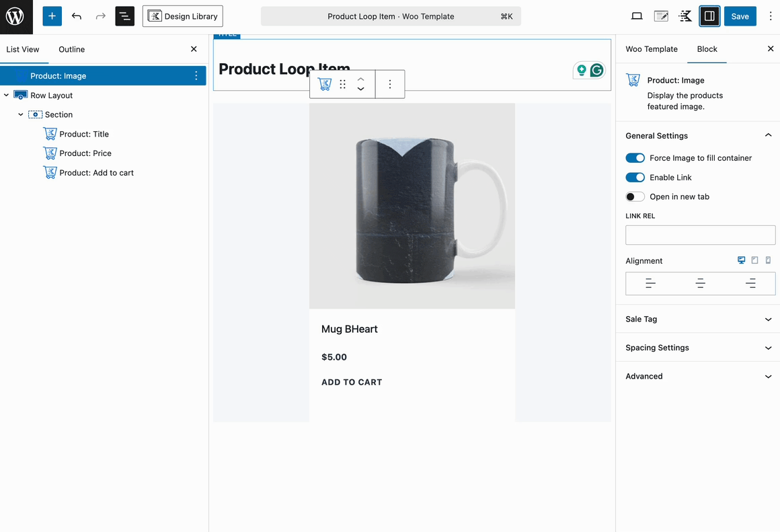Open the desktop preview device icon
Screen dimensions: 780x532
pos(636,16)
